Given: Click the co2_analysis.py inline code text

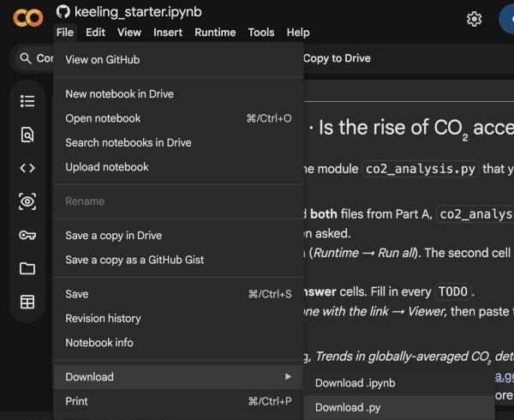Looking at the screenshot, I should [421, 169].
